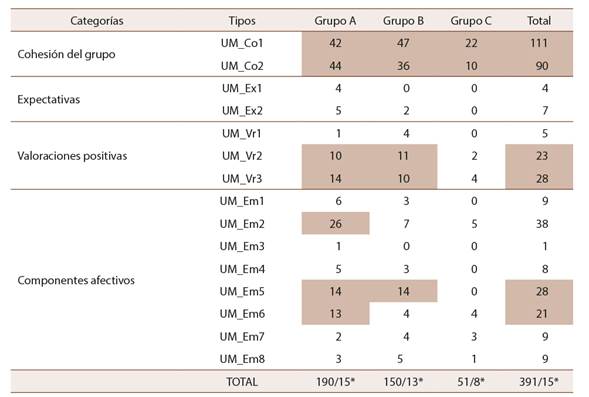
Task: Click the 190/15* total for Grupo A
Action: tap(335, 382)
